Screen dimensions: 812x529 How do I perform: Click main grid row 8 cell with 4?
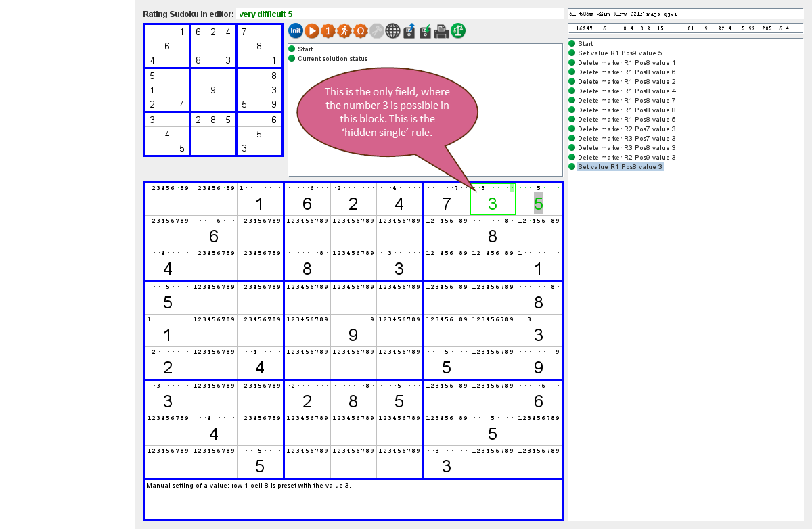tap(214, 429)
